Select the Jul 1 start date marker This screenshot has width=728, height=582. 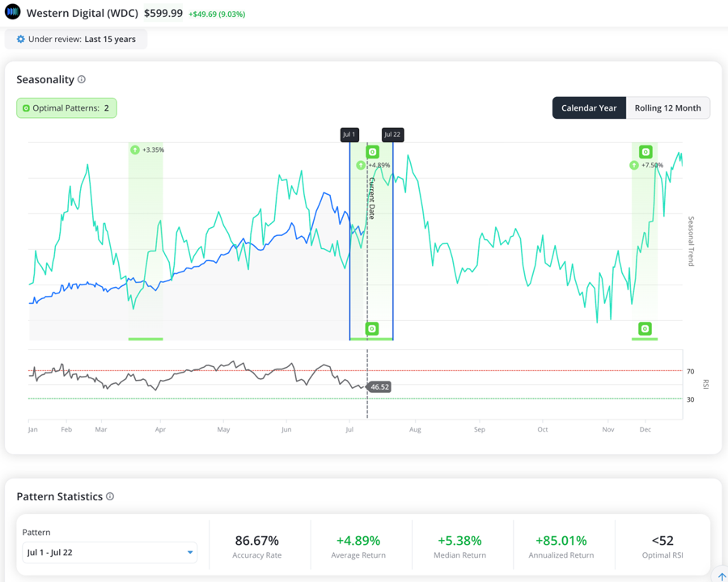[x=349, y=135]
